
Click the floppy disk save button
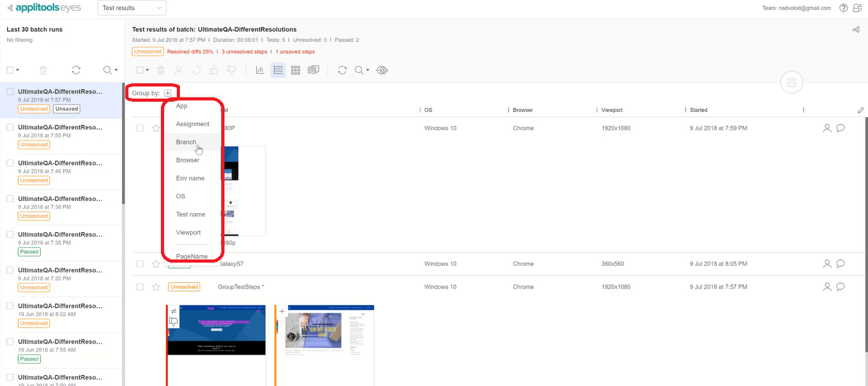792,82
